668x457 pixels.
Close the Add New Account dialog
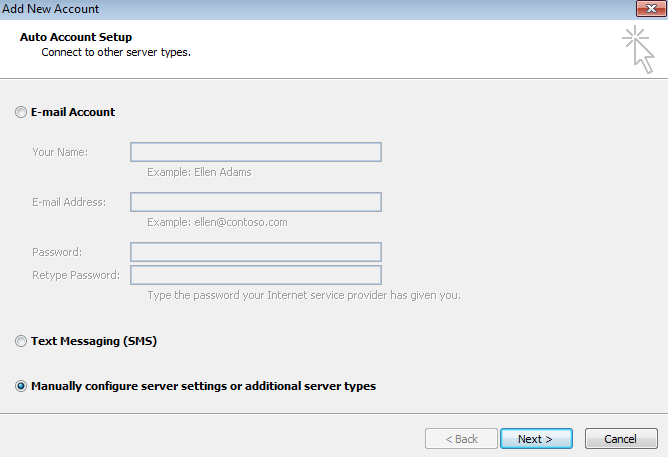tap(650, 9)
